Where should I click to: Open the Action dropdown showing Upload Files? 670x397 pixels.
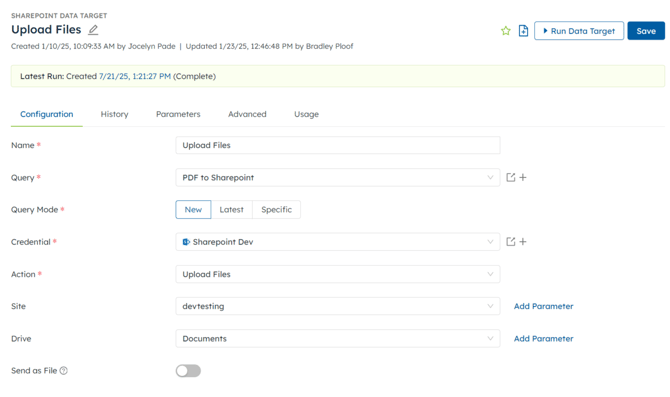(338, 274)
